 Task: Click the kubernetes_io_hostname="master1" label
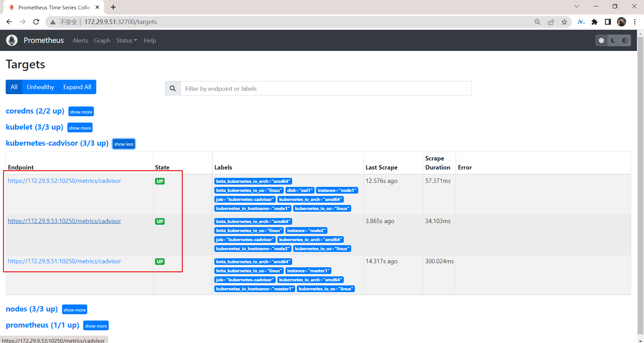[x=255, y=289]
